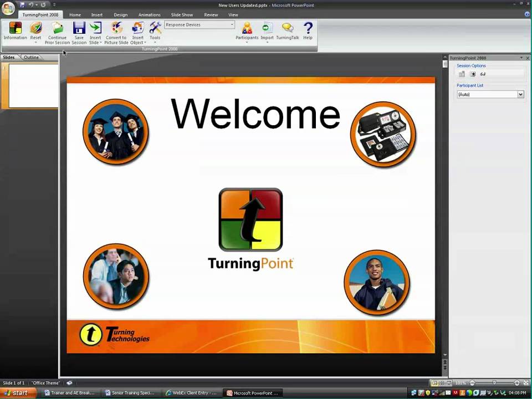Switch to Normal view in status bar
Image resolution: width=532 pixels, height=399 pixels.
click(x=434, y=383)
